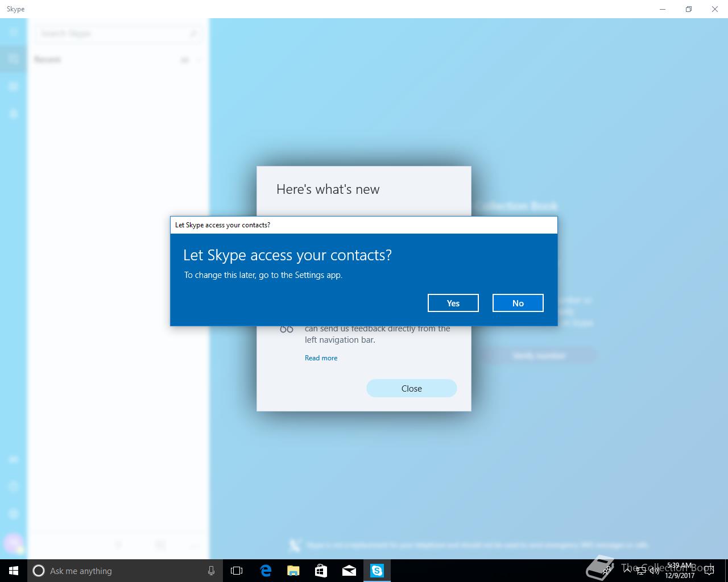Open the volume control tray icon

[x=654, y=571]
